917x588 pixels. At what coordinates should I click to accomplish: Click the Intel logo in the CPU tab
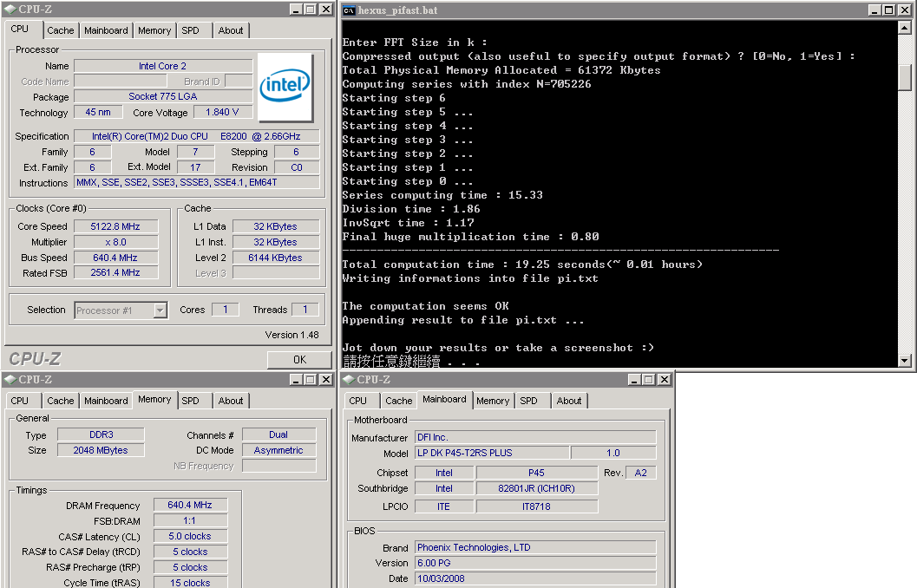point(285,87)
